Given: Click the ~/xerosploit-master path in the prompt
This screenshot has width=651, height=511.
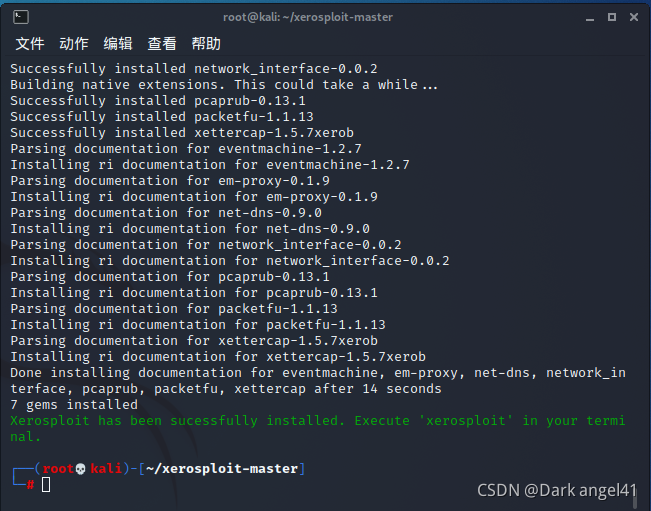Looking at the screenshot, I should tap(222, 469).
